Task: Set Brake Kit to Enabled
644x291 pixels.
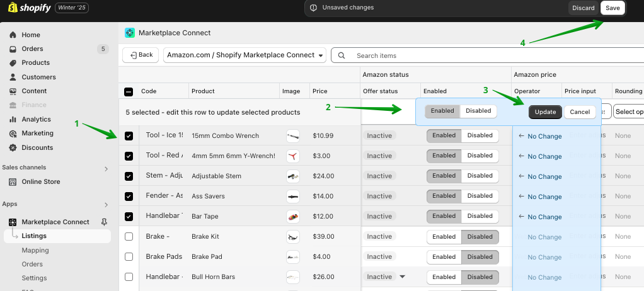Action: point(444,236)
